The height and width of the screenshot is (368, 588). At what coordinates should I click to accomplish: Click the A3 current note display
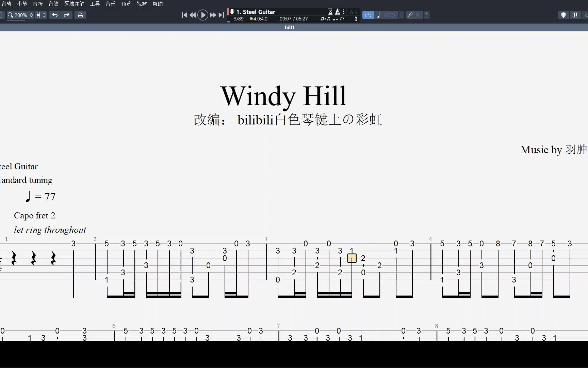(353, 12)
